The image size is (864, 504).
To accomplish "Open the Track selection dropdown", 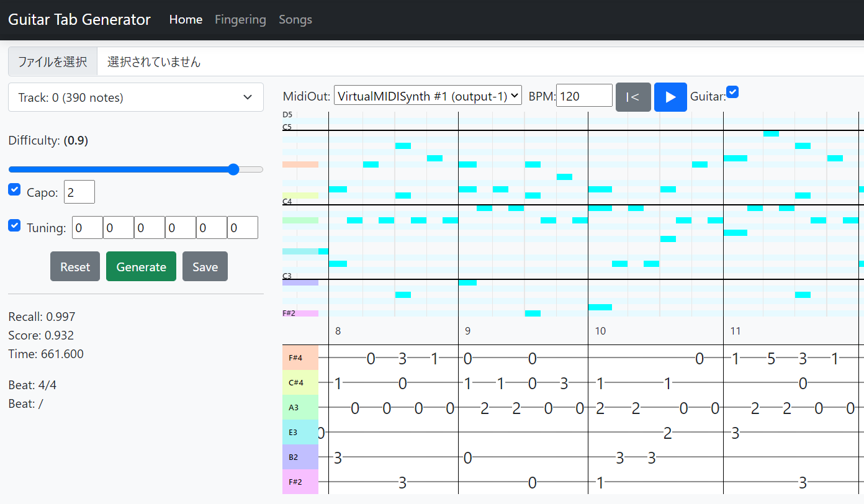I will [135, 97].
